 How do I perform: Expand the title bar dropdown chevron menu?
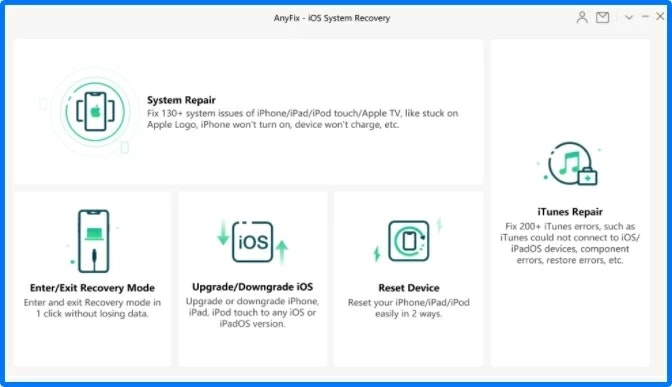point(629,18)
